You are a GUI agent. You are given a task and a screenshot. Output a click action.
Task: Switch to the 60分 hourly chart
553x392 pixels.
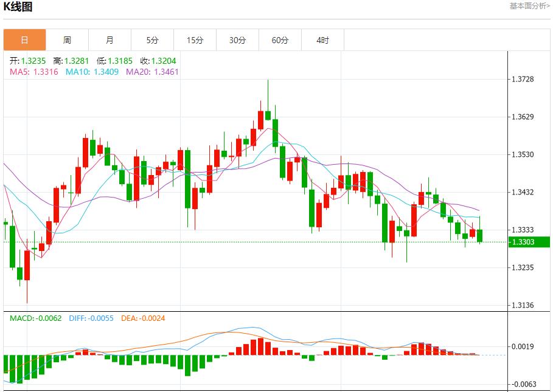click(280, 39)
